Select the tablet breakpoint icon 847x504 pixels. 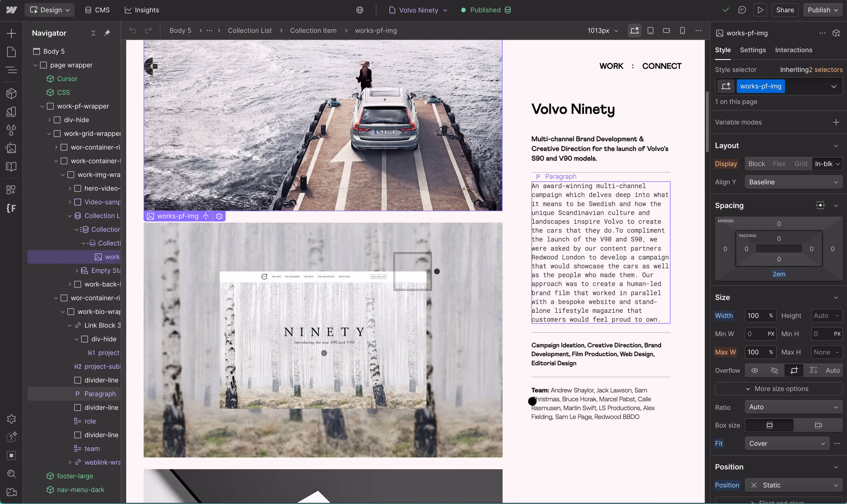coord(650,31)
